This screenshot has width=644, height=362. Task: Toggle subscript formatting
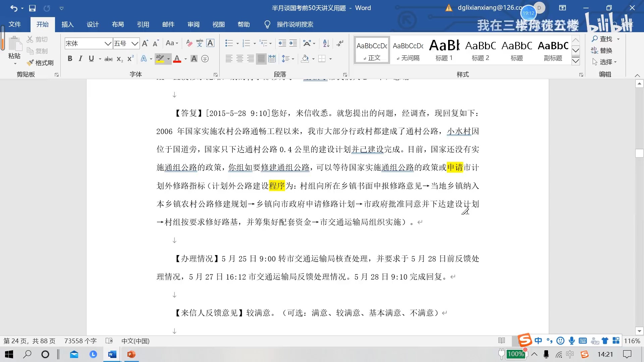point(120,59)
